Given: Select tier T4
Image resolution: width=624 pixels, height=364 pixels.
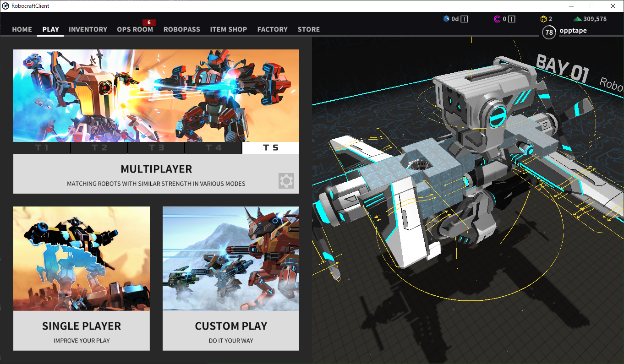Looking at the screenshot, I should pyautogui.click(x=213, y=148).
